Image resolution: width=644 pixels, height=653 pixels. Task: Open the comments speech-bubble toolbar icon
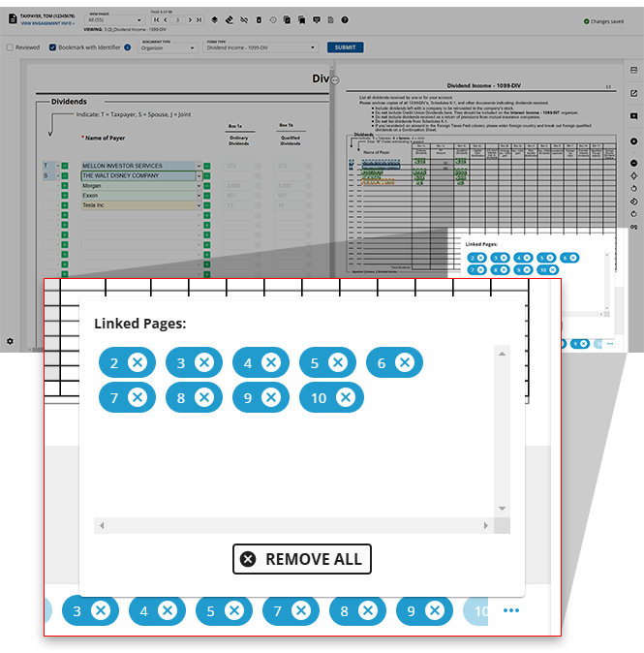(x=317, y=20)
